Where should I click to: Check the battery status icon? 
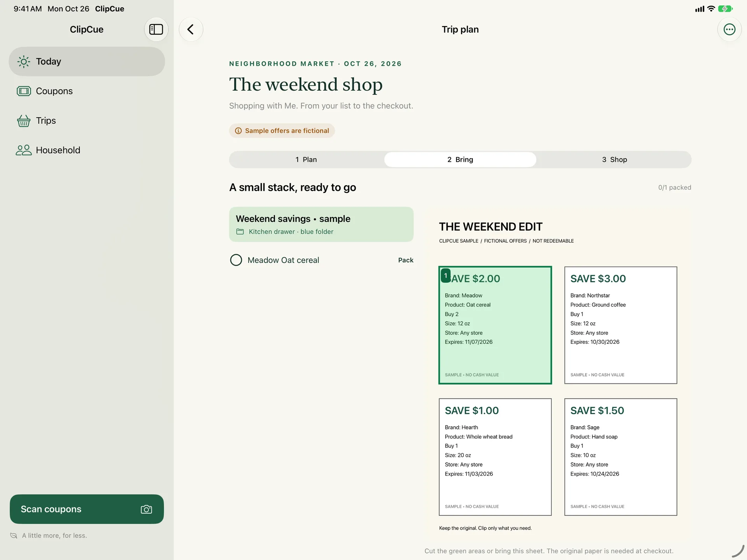coord(725,9)
